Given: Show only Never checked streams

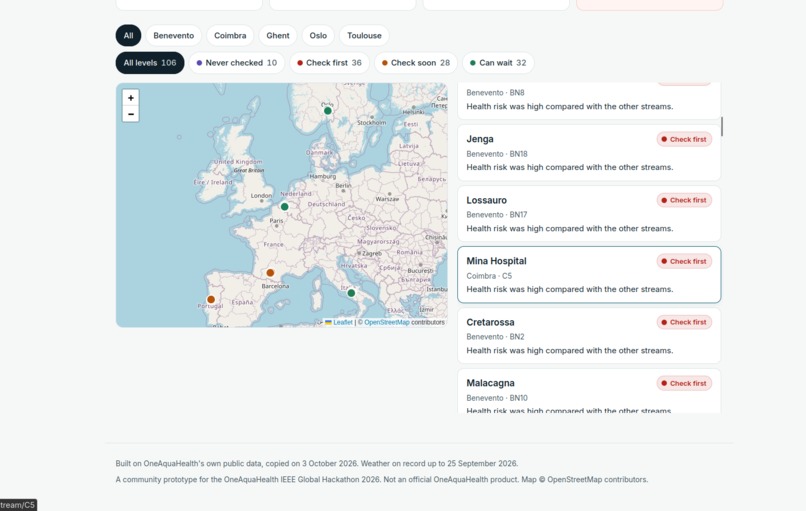Looking at the screenshot, I should click(237, 63).
